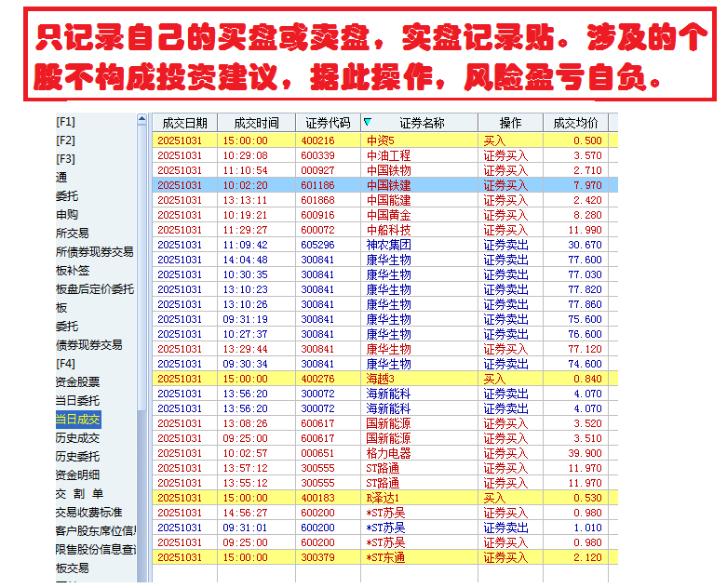Select the 中国黄金 row
Screen dimensions: 727x588
(384, 215)
